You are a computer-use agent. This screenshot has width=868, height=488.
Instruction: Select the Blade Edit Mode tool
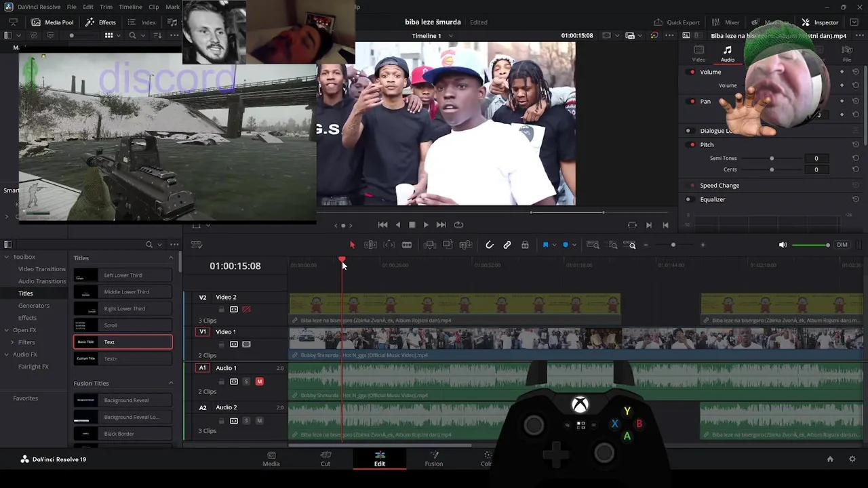click(x=407, y=245)
